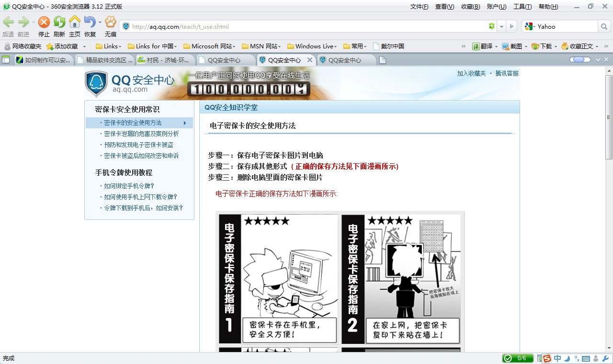
Task: Click the site shield icon in address bar
Action: tap(126, 26)
